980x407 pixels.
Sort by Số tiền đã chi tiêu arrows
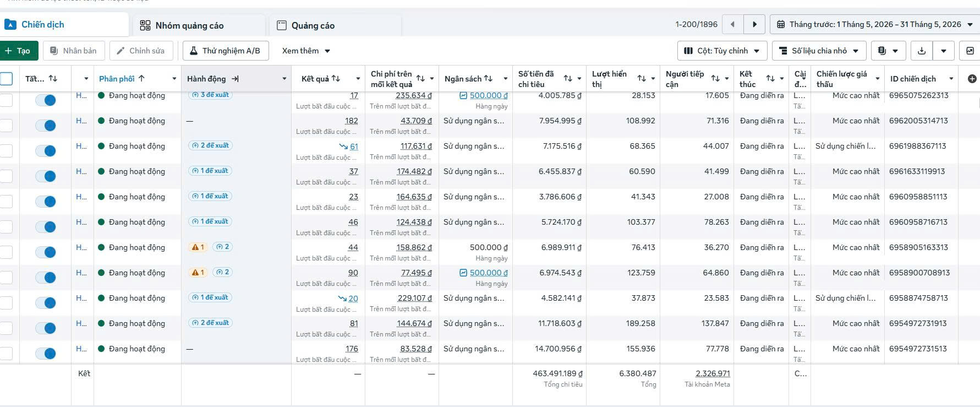tap(568, 79)
